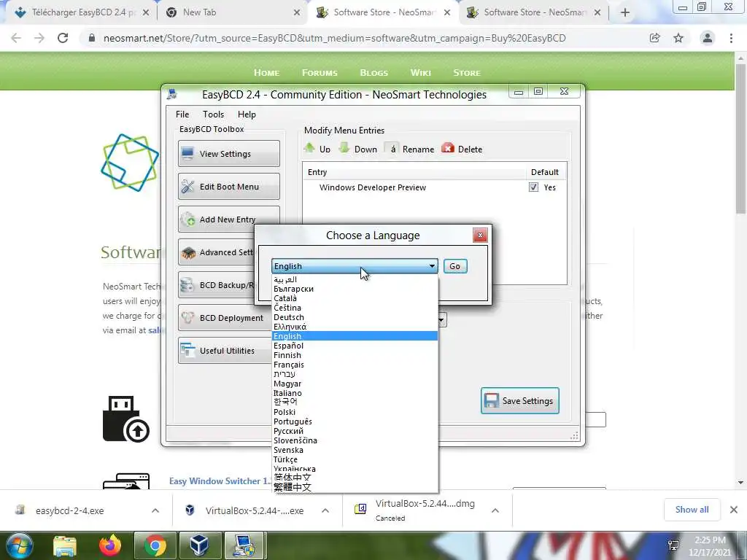Open Advanced Settings section
Image resolution: width=747 pixels, height=560 pixels.
[217, 252]
